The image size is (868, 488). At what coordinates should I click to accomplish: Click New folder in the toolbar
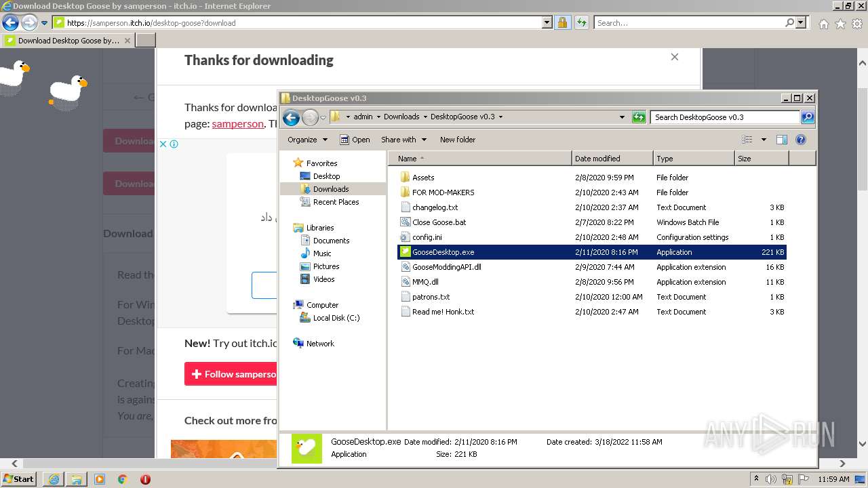(x=458, y=140)
